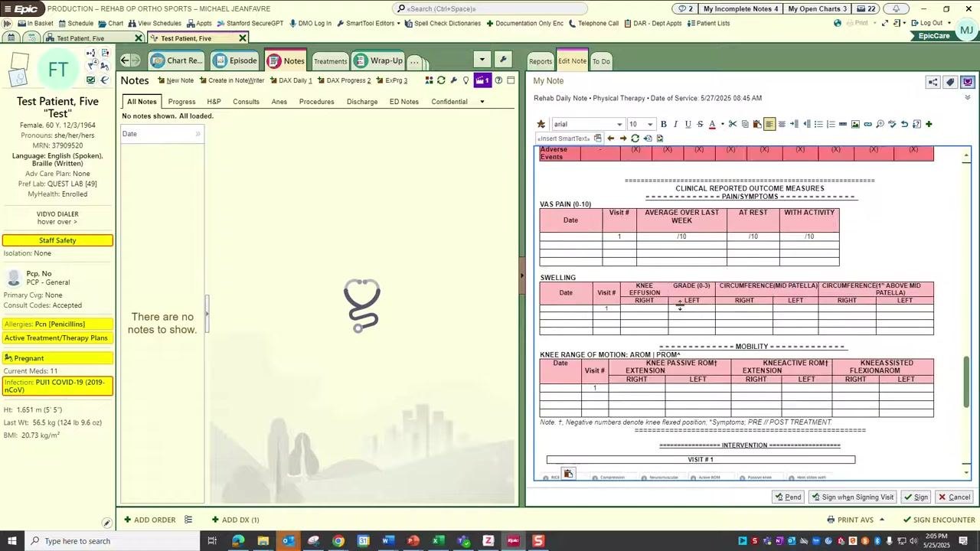The width and height of the screenshot is (980, 551).
Task: Refresh the note with the SmartText refresh icon
Action: pyautogui.click(x=635, y=139)
